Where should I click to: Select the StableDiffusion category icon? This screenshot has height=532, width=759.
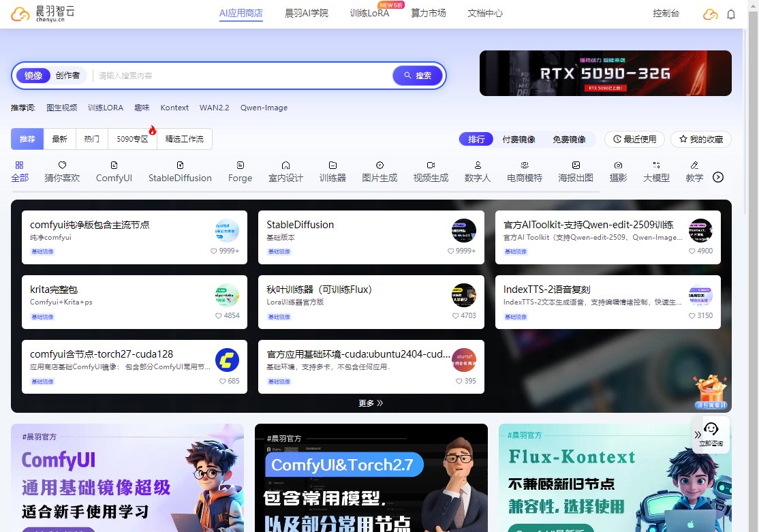(180, 165)
